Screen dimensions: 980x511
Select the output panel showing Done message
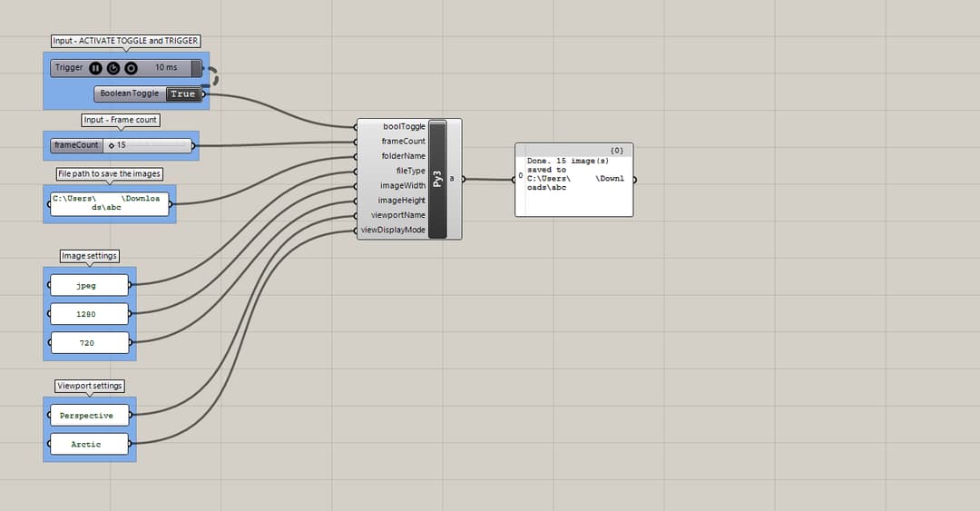pyautogui.click(x=573, y=180)
